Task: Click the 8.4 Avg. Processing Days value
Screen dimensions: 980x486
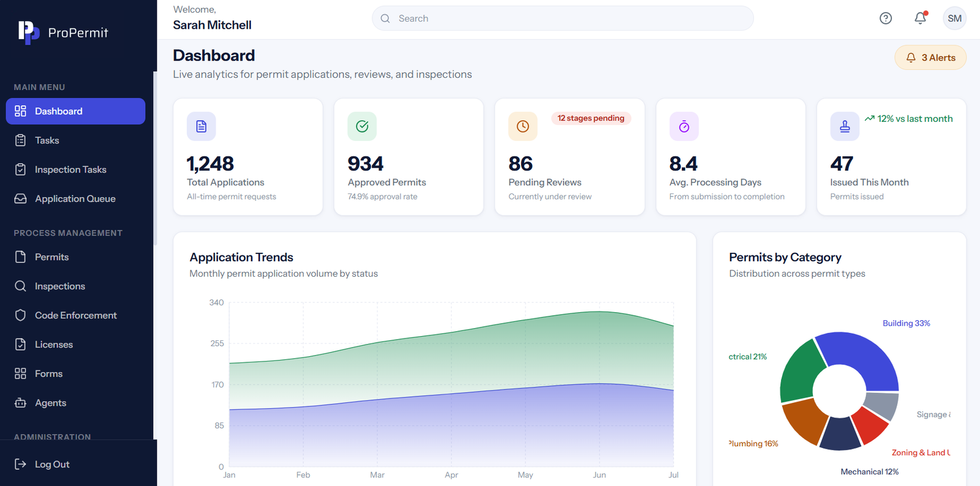Action: pyautogui.click(x=684, y=163)
